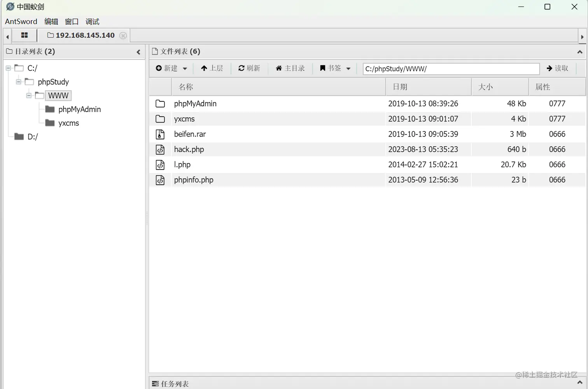The width and height of the screenshot is (588, 389).
Task: Click the yxcms folder icon in file list
Action: click(160, 119)
